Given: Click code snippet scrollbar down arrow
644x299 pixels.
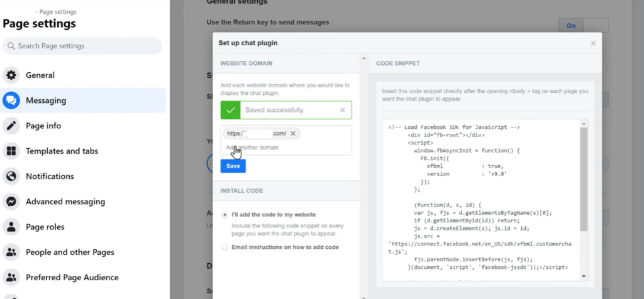Looking at the screenshot, I should 584,277.
